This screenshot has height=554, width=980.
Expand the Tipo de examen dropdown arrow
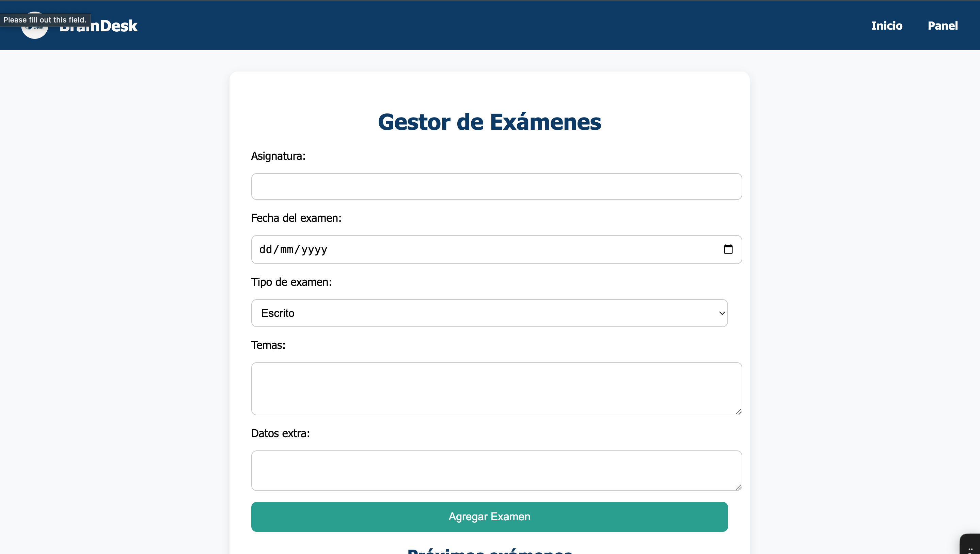pos(721,313)
